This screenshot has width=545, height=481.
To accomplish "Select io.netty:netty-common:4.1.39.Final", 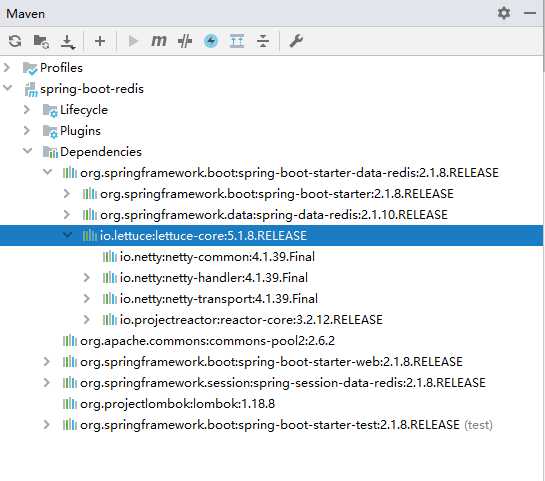I will 217,257.
